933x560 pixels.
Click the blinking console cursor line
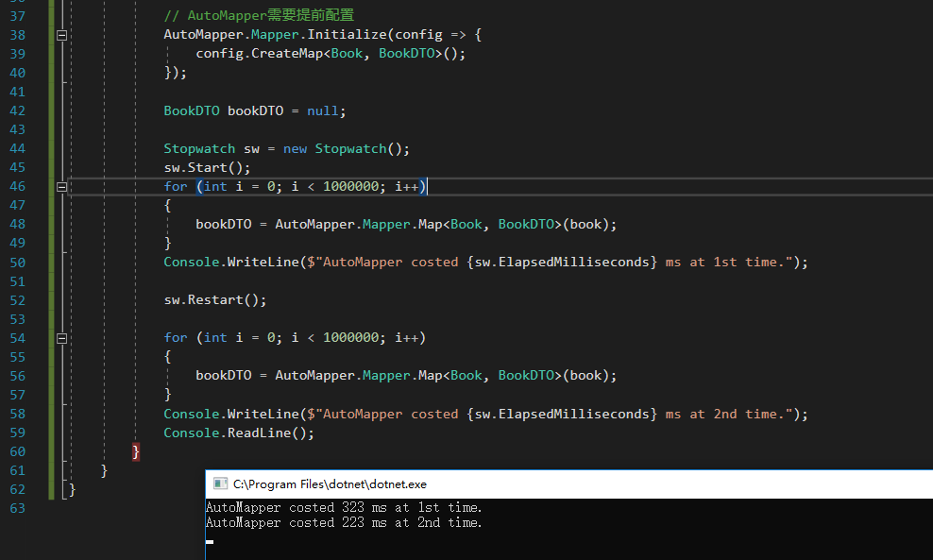click(x=210, y=541)
